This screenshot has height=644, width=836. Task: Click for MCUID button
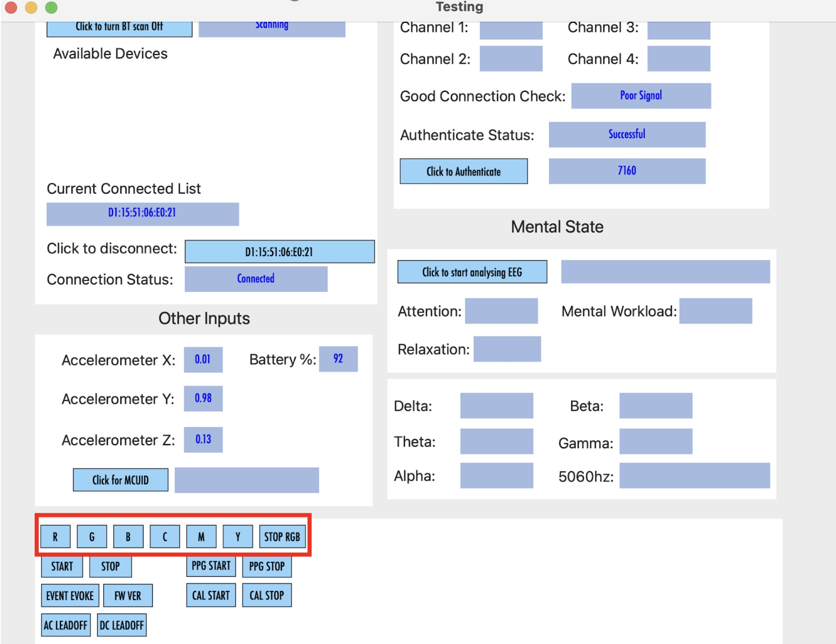[120, 480]
